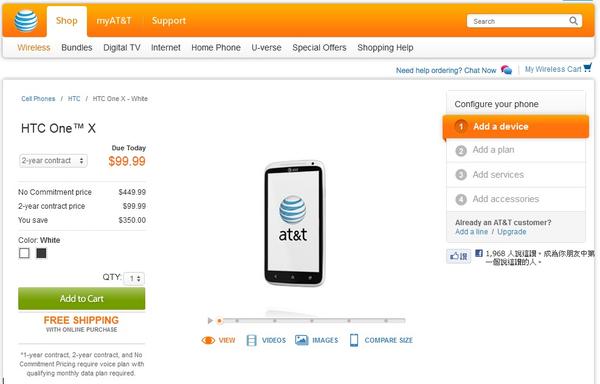Open the 2-year contract dropdown
Image resolution: width=600 pixels, height=384 pixels.
53,161
